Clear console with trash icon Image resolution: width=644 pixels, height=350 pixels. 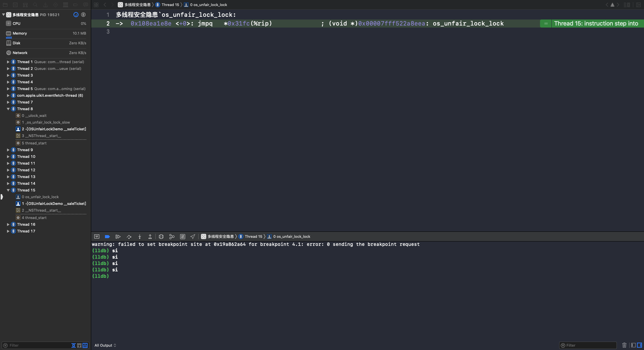coord(624,345)
